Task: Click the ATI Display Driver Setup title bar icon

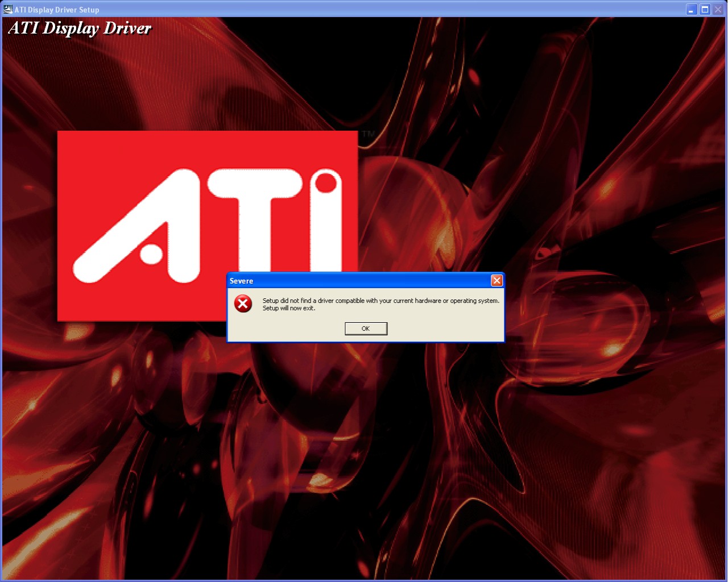Action: pos(8,9)
